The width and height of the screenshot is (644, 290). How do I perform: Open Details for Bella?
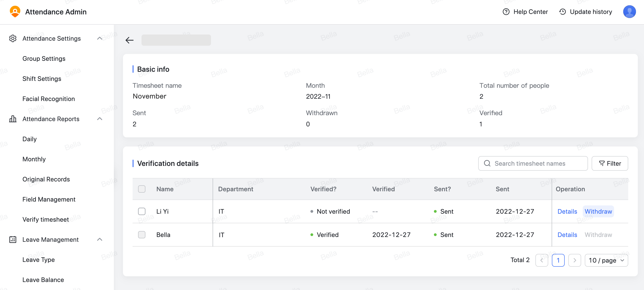[x=567, y=234]
